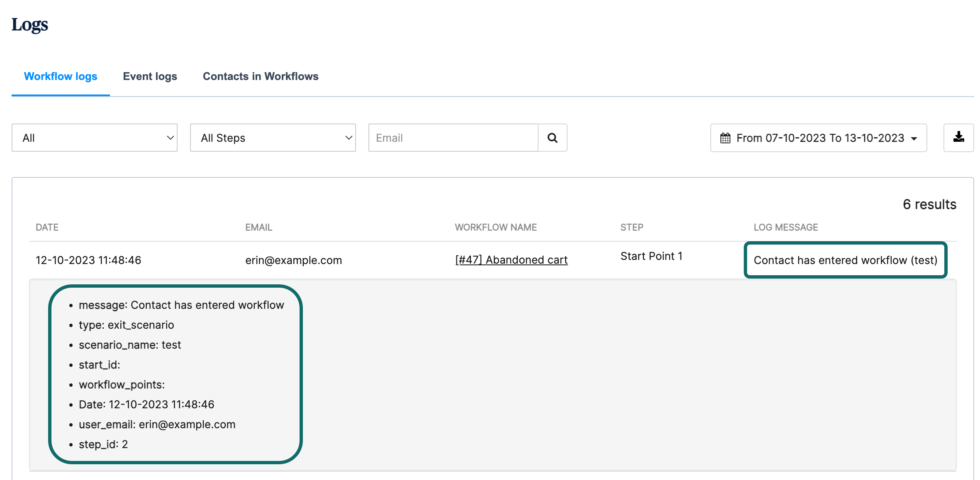Open the All workflows dropdown

pos(95,138)
